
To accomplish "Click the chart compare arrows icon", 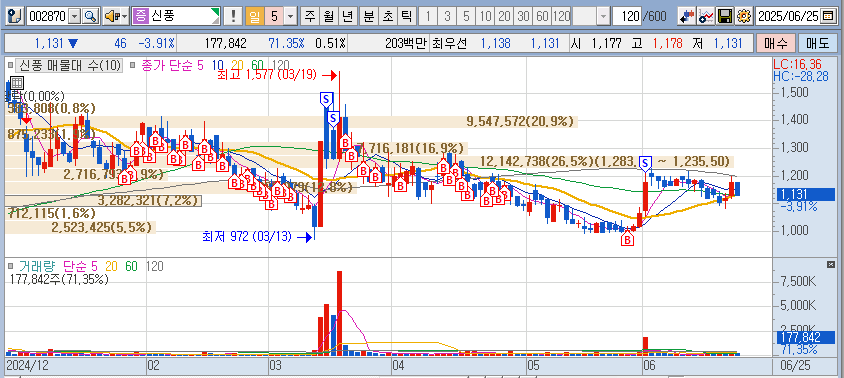I will coord(686,16).
